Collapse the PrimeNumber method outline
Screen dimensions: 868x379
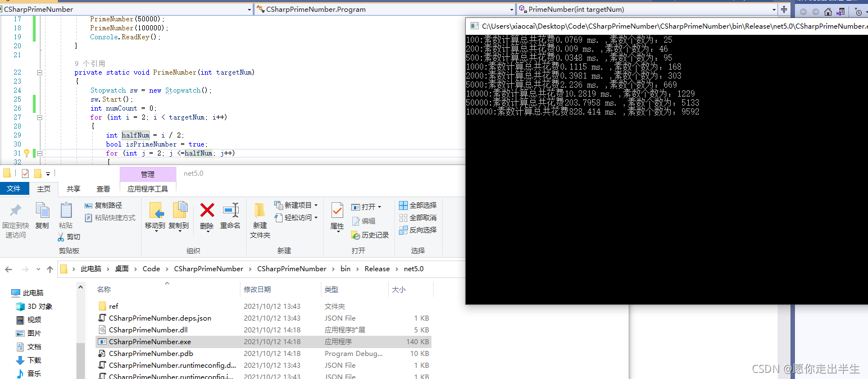click(39, 72)
